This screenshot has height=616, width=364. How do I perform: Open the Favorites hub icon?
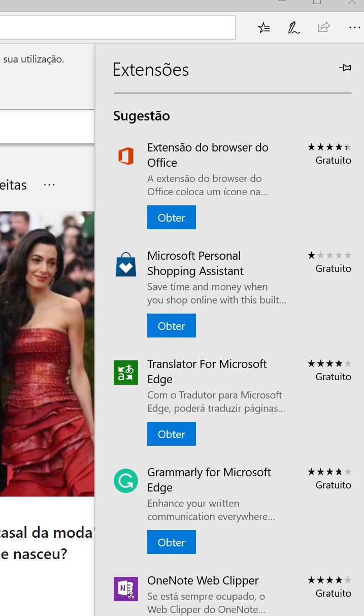tap(263, 27)
